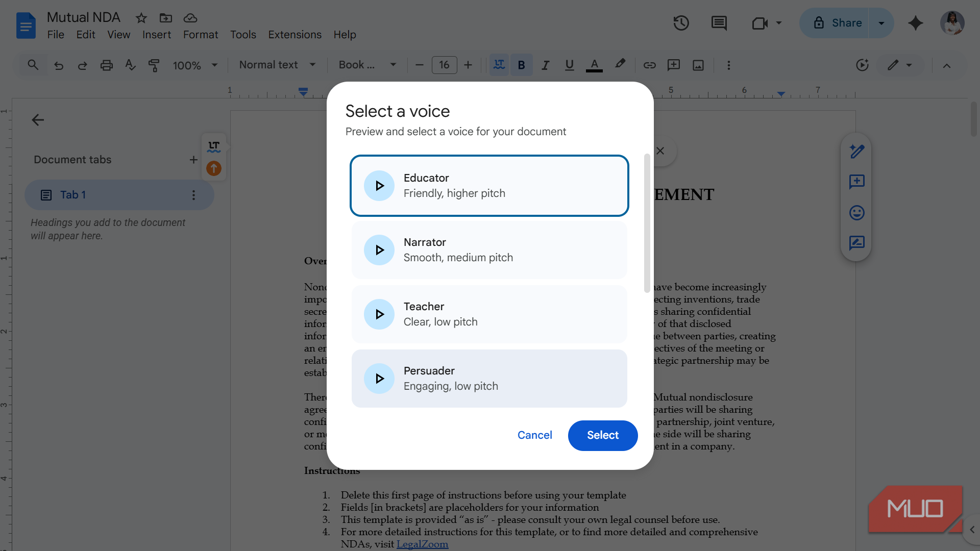Cancel the voice selection dialog
980x551 pixels.
coord(534,435)
